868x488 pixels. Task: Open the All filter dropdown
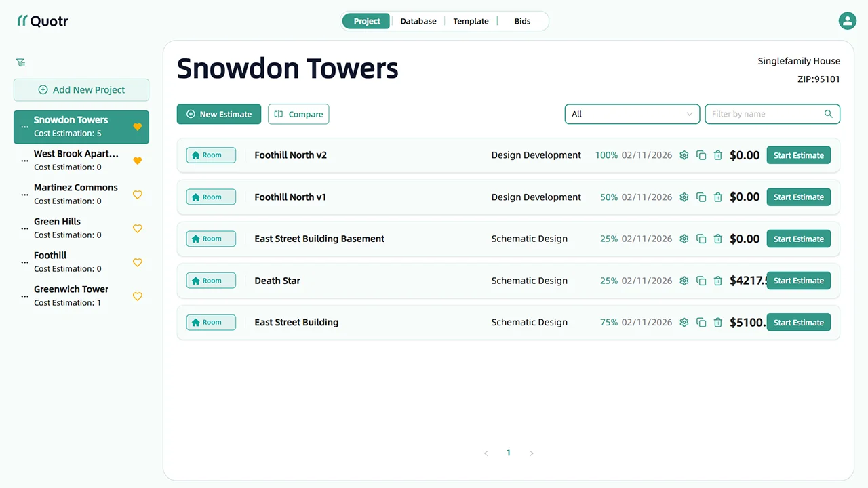click(632, 114)
